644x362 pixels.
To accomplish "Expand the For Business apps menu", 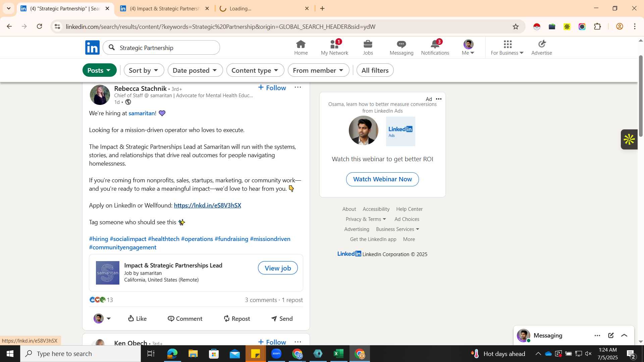I will [x=507, y=48].
